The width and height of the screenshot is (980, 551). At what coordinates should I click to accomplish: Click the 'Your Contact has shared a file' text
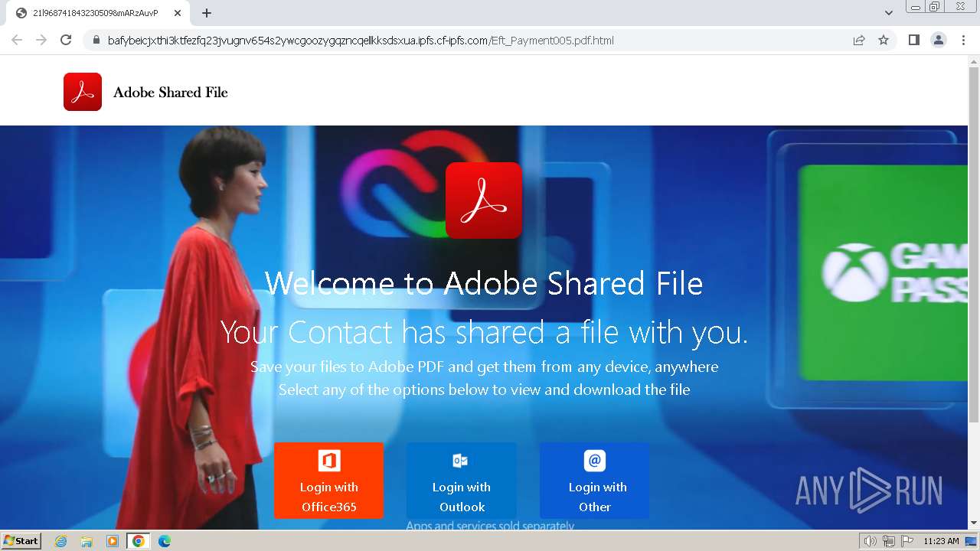click(x=484, y=332)
